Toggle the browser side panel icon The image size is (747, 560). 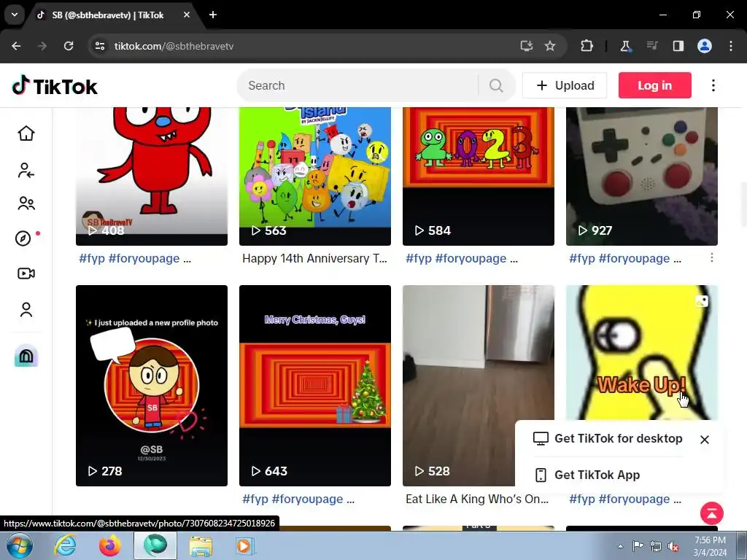pyautogui.click(x=678, y=46)
